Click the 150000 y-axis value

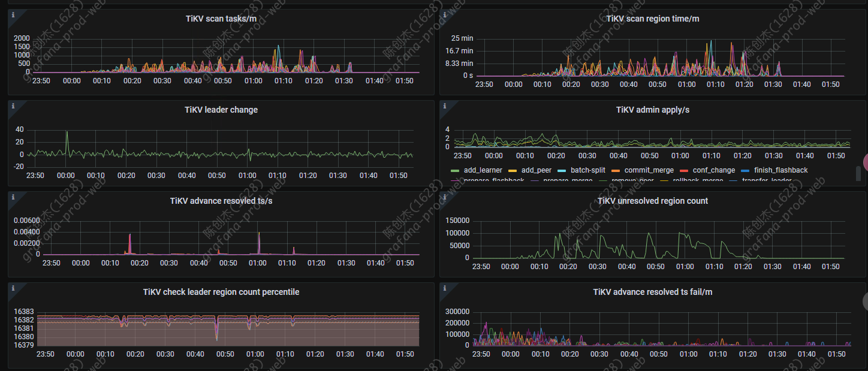[457, 221]
